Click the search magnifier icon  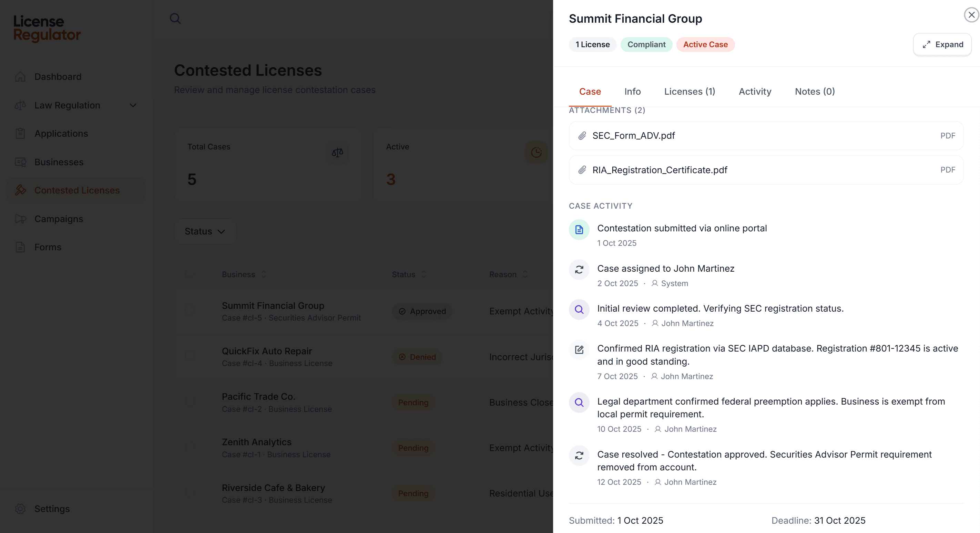point(175,18)
